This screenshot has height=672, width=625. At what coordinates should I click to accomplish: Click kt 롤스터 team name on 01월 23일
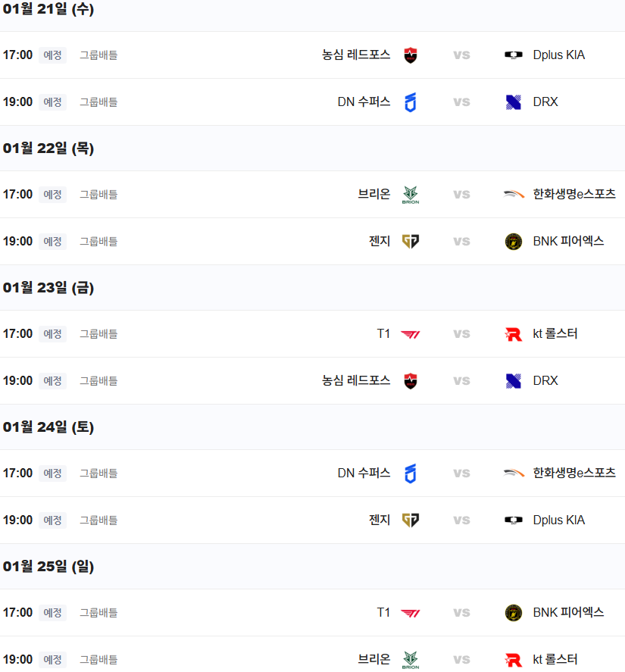coord(555,334)
